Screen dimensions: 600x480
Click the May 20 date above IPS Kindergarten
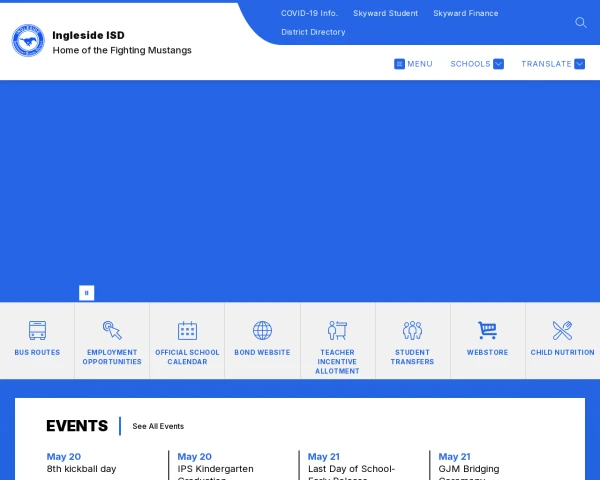pyautogui.click(x=194, y=457)
